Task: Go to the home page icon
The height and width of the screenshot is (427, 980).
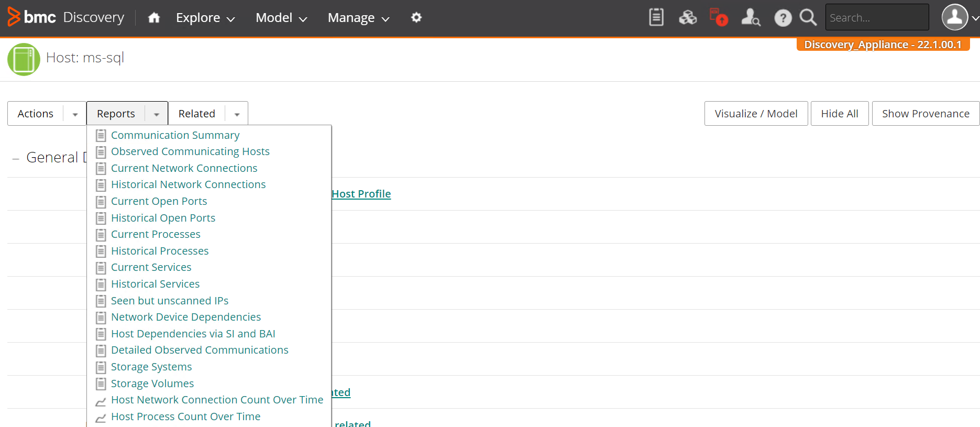Action: [153, 18]
